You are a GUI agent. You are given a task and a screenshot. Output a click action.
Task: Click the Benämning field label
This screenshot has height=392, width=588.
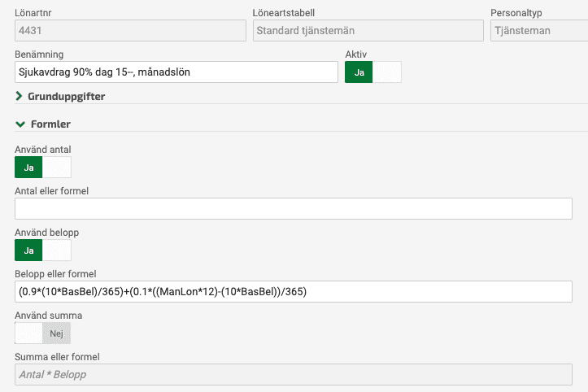(39, 54)
